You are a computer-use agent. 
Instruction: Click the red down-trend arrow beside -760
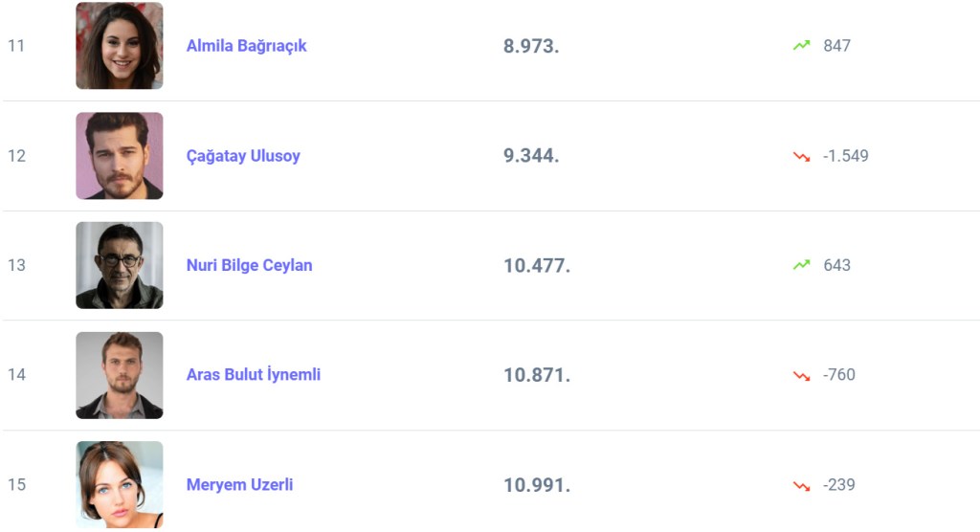(801, 375)
